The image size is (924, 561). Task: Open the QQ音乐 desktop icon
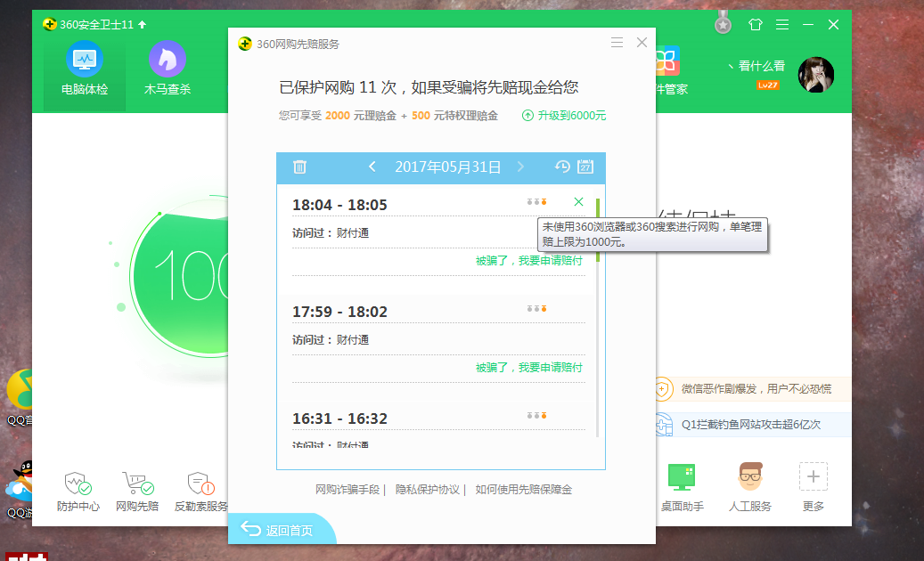coord(19,389)
